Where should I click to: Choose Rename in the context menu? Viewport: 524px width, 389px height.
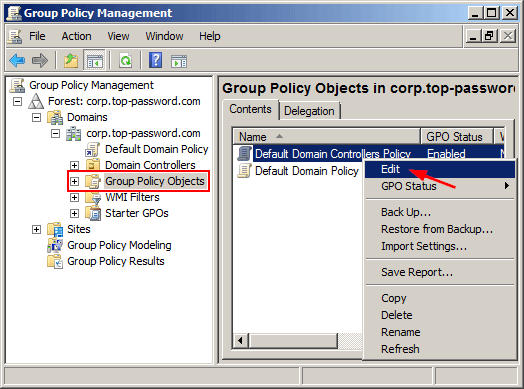[x=440, y=332]
